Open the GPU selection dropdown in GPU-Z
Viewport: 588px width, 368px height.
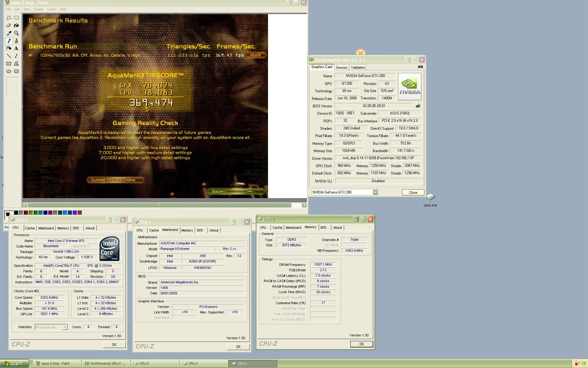[375, 192]
